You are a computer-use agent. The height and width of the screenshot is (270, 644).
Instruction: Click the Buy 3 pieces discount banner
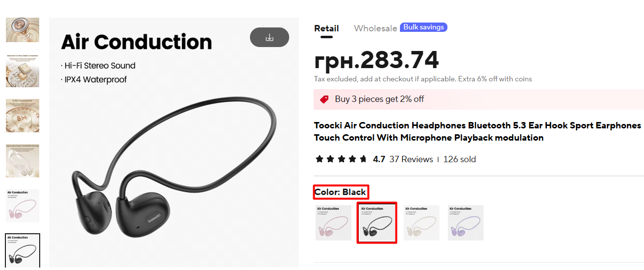coord(478,99)
